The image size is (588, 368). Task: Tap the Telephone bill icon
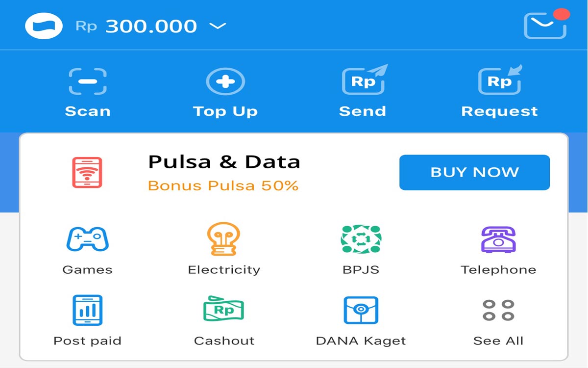pos(498,239)
